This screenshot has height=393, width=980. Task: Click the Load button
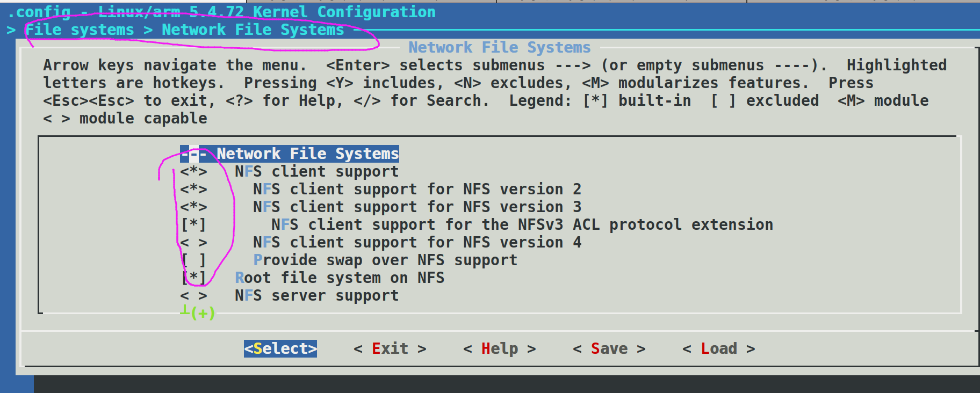(x=719, y=348)
